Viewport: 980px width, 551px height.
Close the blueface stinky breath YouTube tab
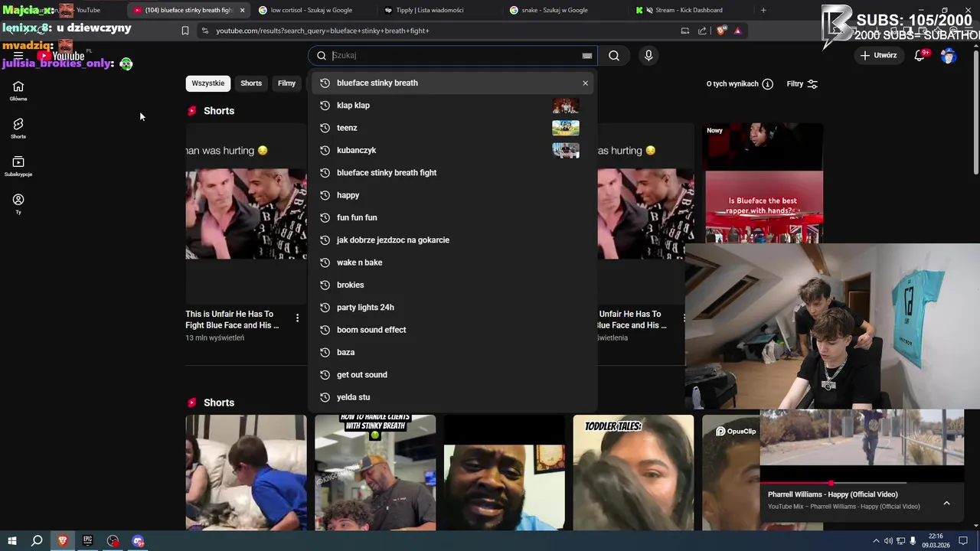pos(242,10)
